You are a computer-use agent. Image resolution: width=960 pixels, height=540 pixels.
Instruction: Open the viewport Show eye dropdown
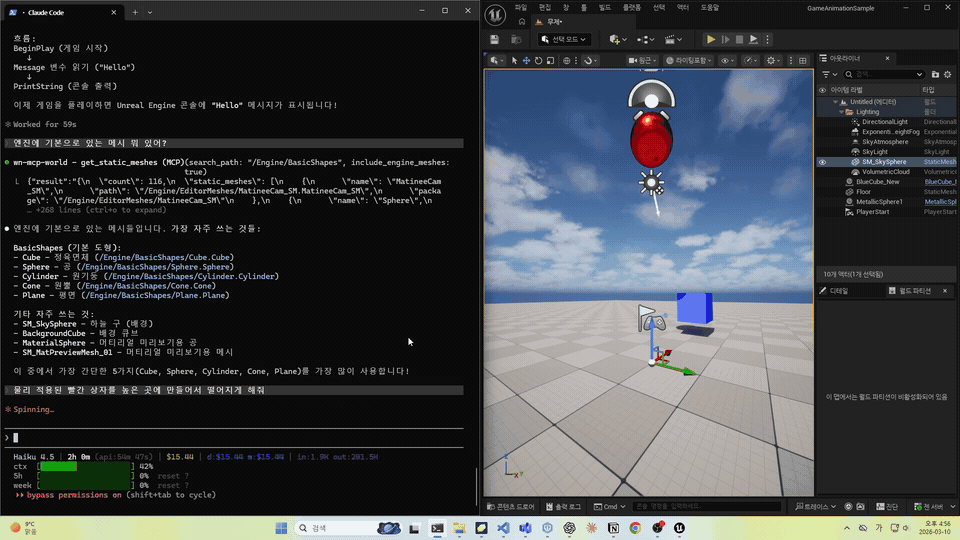coord(728,61)
